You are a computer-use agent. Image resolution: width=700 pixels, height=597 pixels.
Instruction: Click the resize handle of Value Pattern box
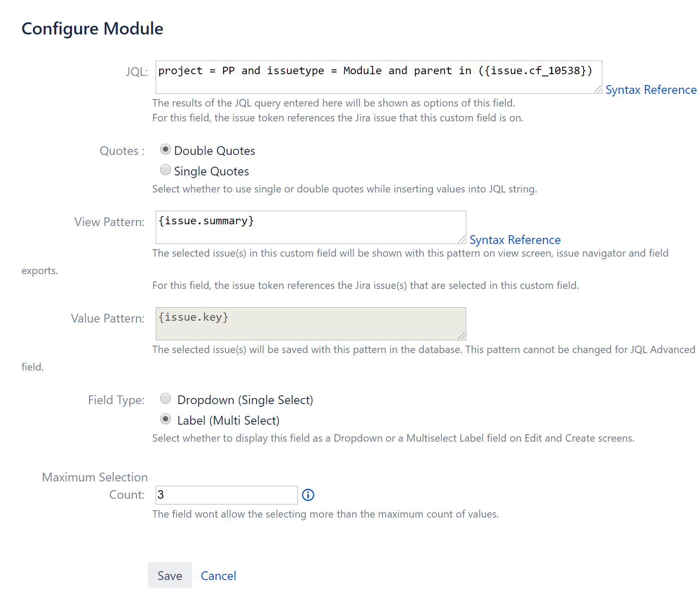pyautogui.click(x=462, y=336)
